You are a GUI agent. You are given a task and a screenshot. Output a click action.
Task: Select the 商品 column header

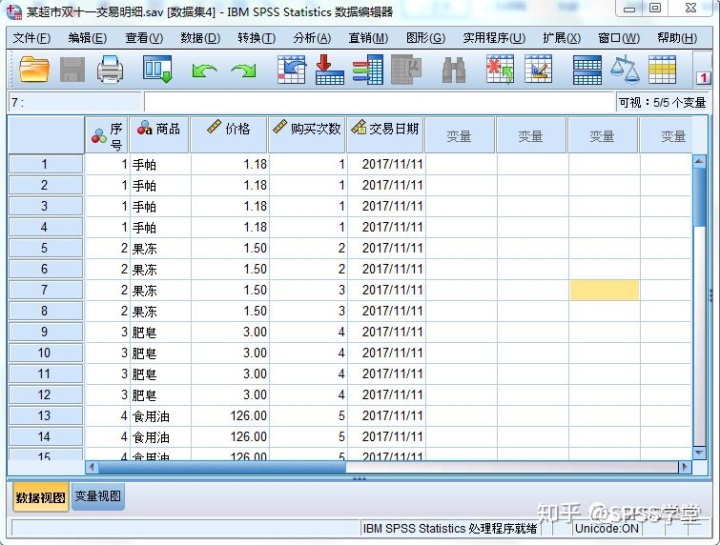[159, 135]
